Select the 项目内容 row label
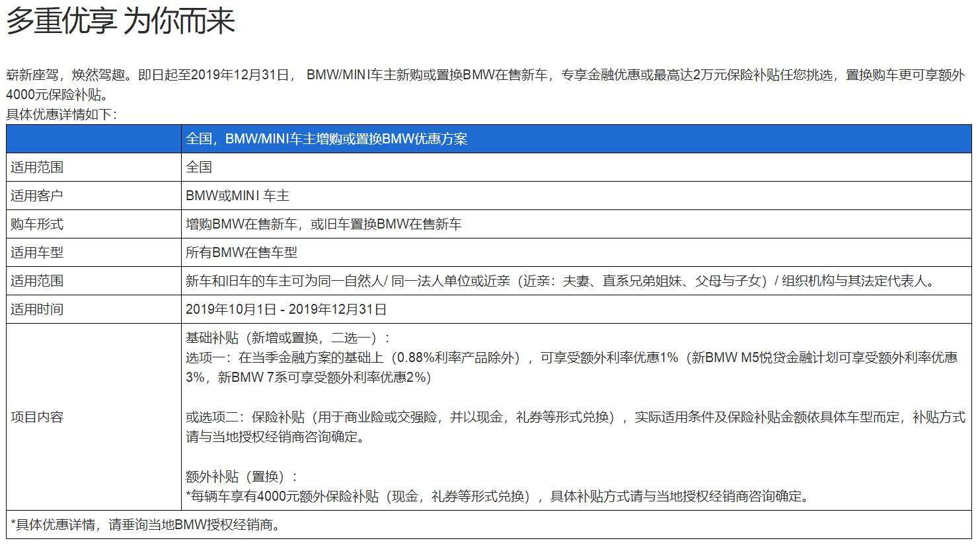The height and width of the screenshot is (547, 980). pos(37,417)
